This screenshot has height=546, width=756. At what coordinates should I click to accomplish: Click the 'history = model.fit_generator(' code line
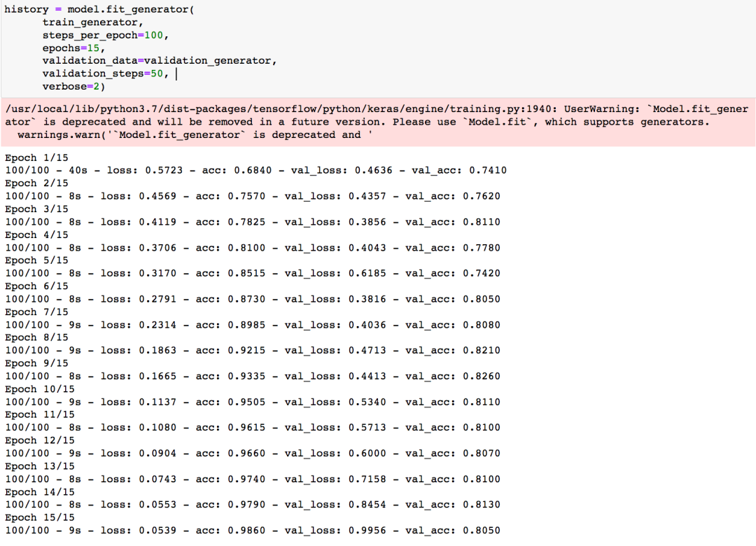(99, 10)
